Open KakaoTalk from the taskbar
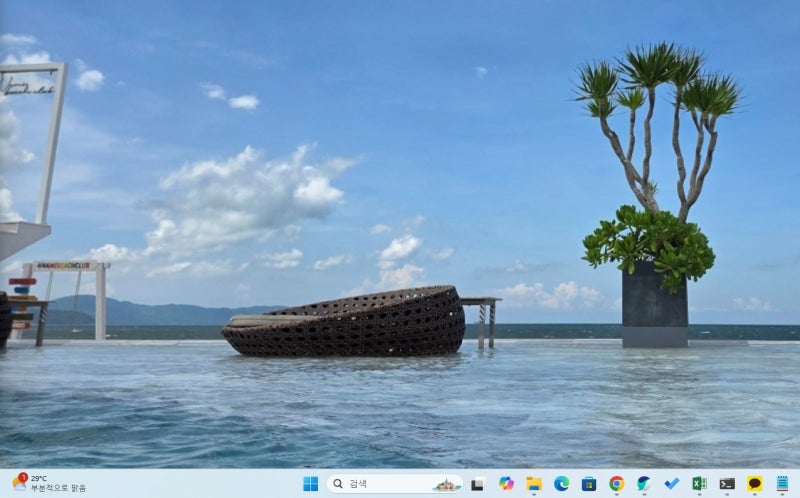This screenshot has width=800, height=498. click(x=755, y=484)
